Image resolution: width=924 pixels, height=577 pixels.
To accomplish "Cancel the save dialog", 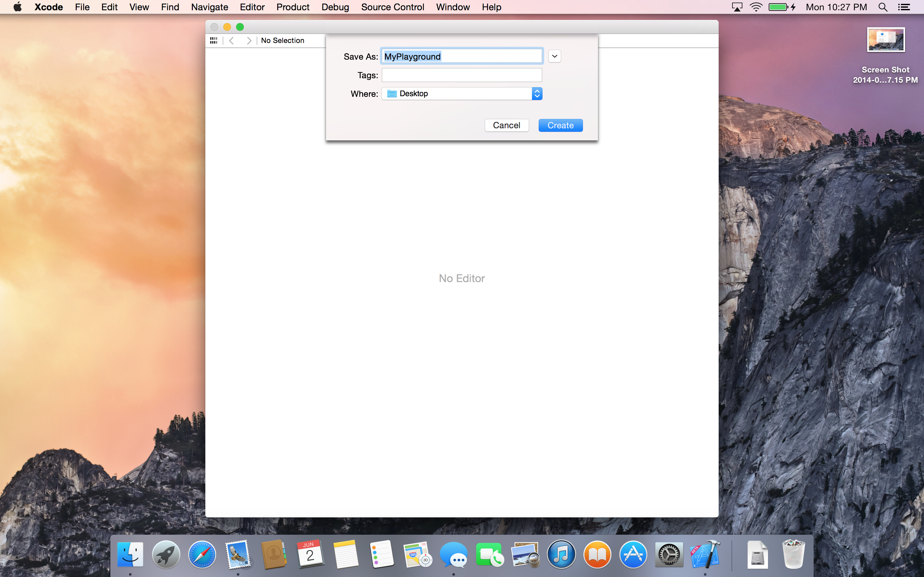I will coord(506,125).
